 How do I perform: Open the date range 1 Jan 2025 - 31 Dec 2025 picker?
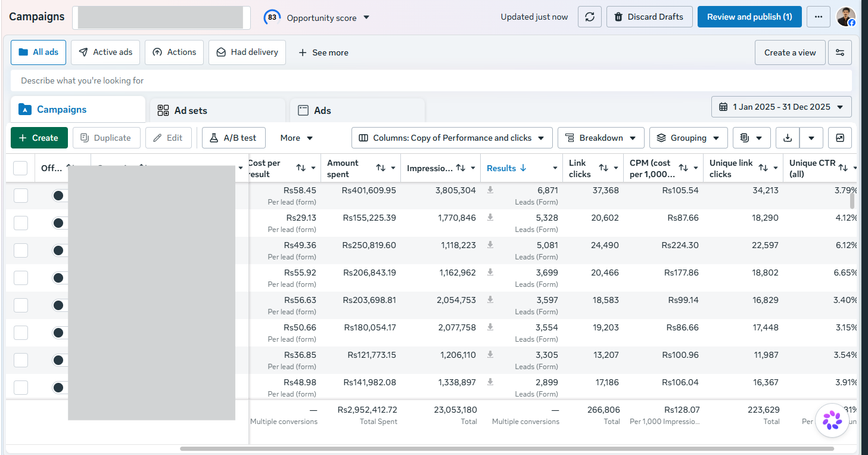tap(782, 107)
